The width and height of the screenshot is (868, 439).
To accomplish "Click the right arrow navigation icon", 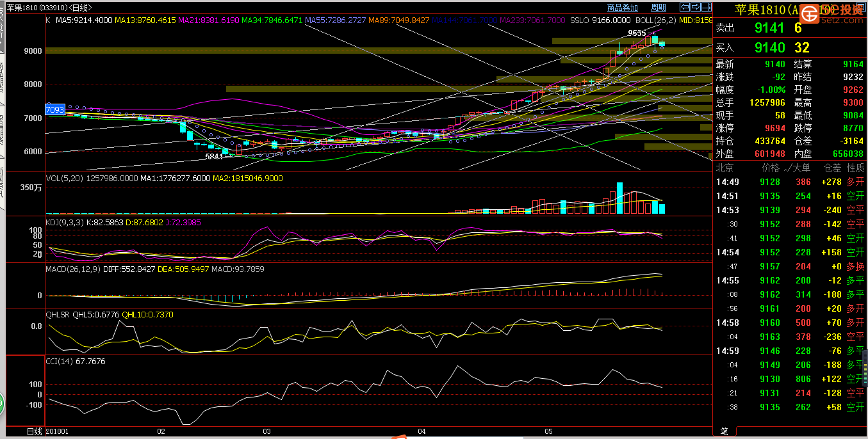I will pyautogui.click(x=696, y=7).
